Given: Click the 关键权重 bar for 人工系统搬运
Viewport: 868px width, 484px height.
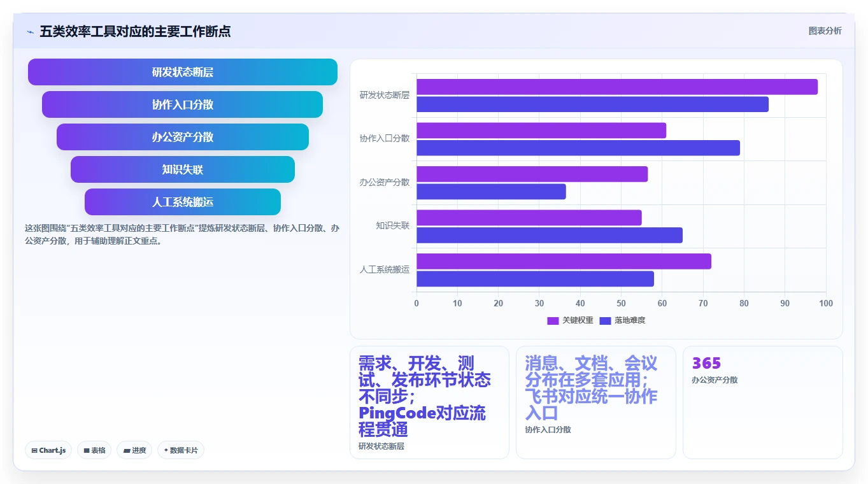Looking at the screenshot, I should (x=564, y=261).
